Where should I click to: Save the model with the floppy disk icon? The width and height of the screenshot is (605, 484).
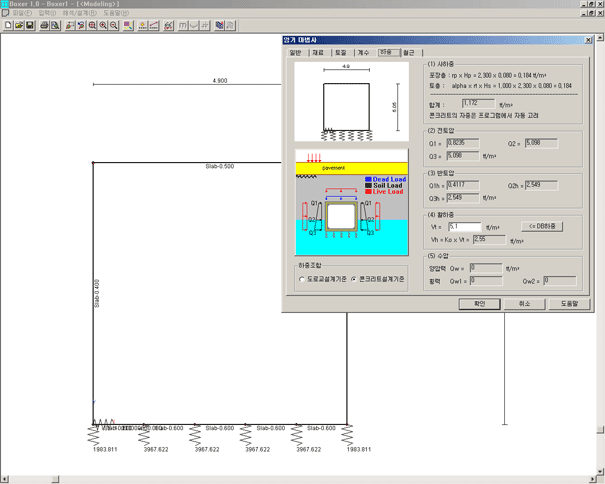[29, 25]
